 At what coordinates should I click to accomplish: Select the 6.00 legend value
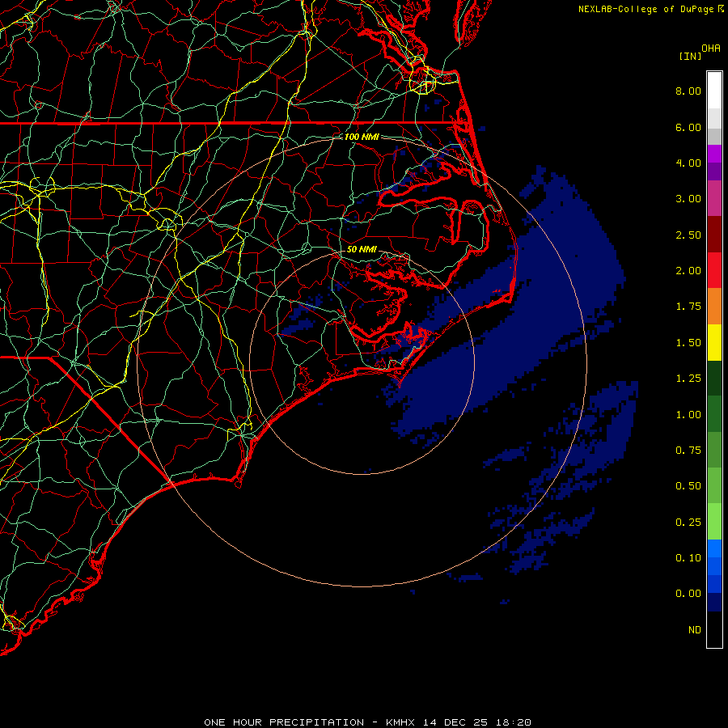688,127
